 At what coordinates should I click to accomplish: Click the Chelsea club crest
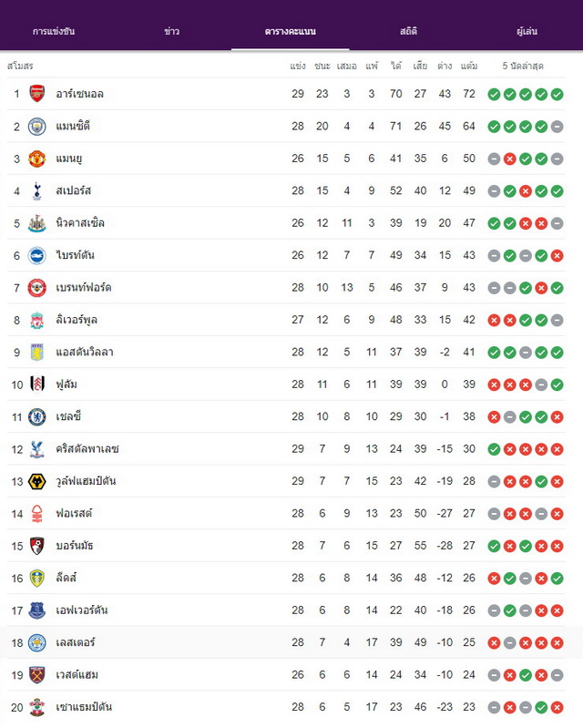pyautogui.click(x=37, y=417)
